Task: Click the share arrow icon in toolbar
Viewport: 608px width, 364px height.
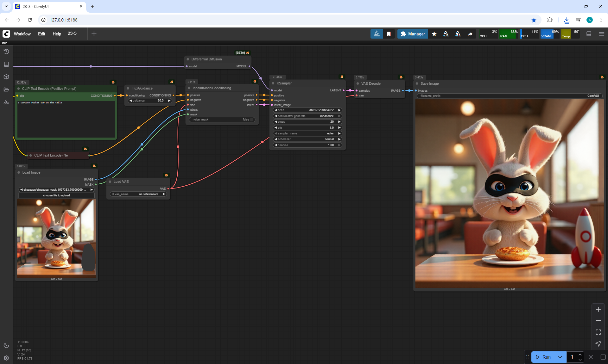Action: point(470,34)
